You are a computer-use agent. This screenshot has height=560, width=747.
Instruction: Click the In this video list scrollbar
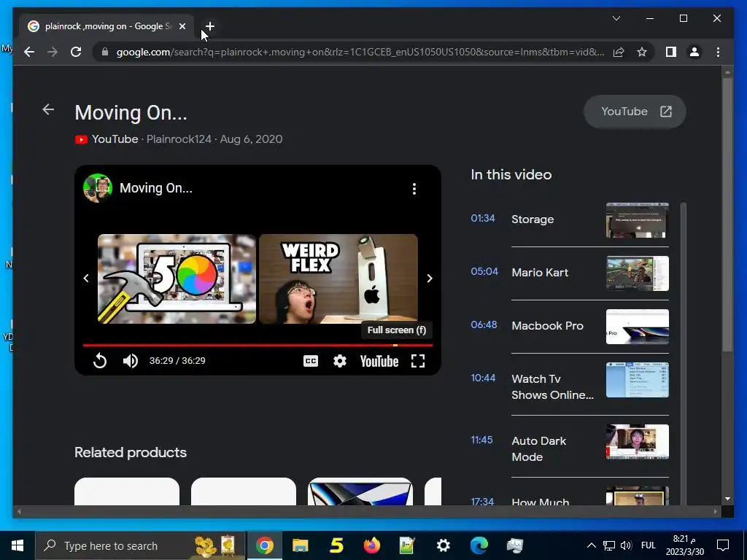[683, 354]
